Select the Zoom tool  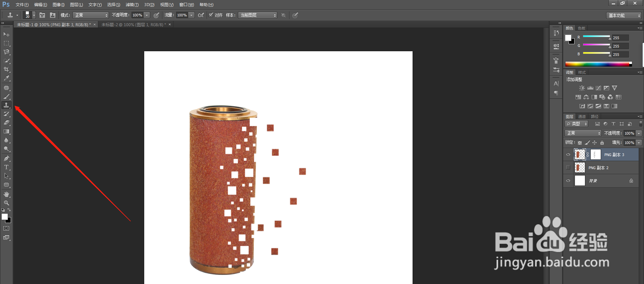(6, 203)
